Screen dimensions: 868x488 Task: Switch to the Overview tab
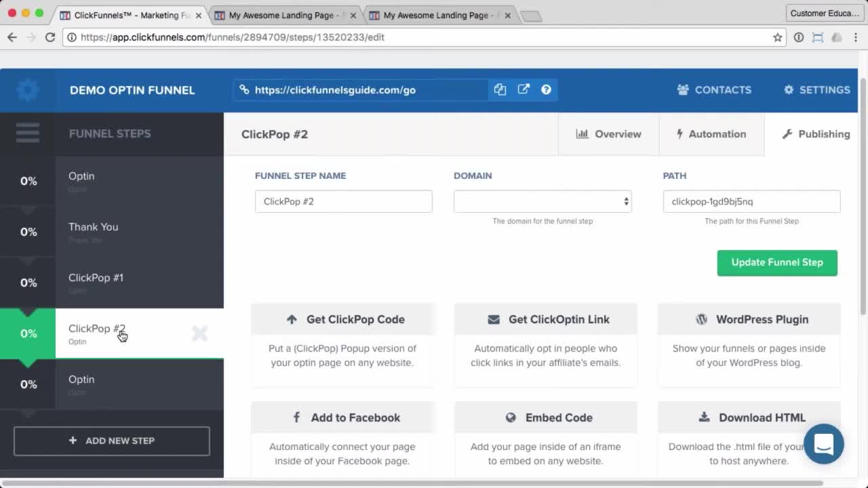608,134
